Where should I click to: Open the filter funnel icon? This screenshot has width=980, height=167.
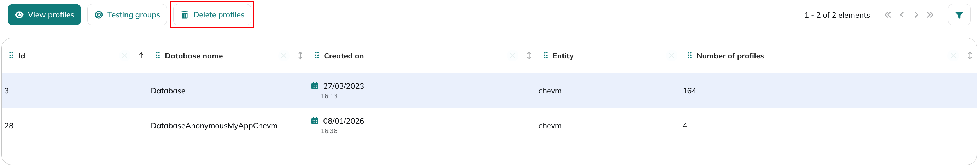coord(959,15)
